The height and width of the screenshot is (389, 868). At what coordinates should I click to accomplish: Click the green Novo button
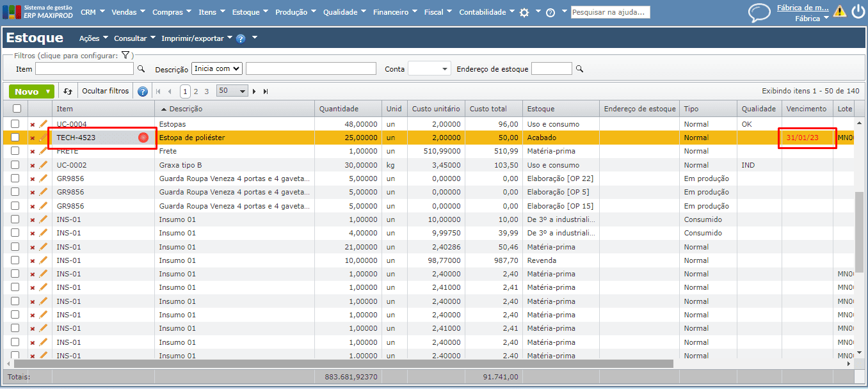27,91
